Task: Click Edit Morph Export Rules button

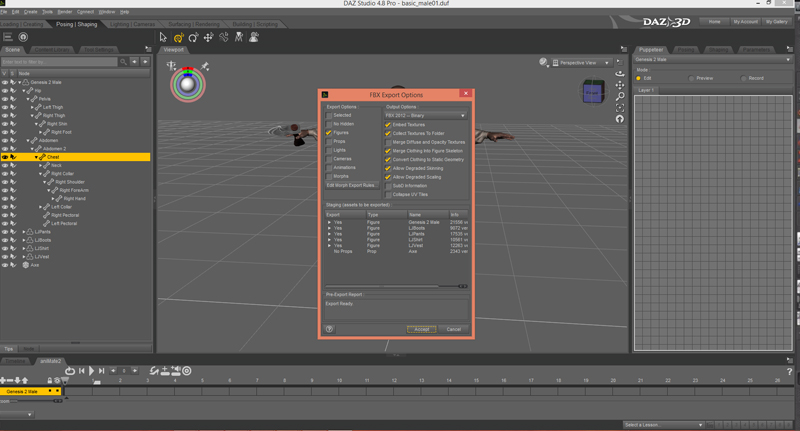Action: (352, 185)
